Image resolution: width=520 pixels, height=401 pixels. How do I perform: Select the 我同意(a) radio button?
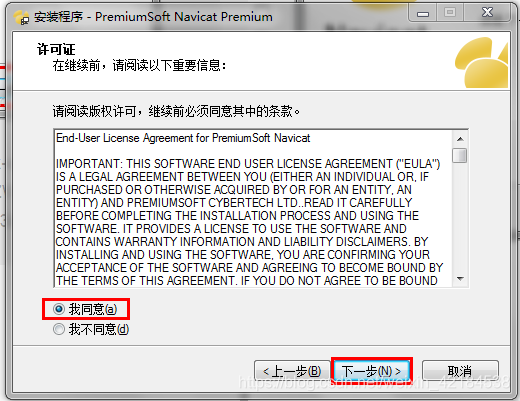[59, 309]
